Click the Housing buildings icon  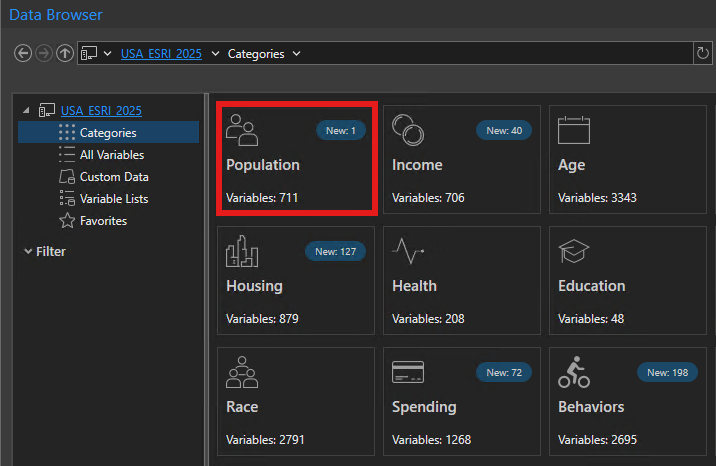coord(242,251)
